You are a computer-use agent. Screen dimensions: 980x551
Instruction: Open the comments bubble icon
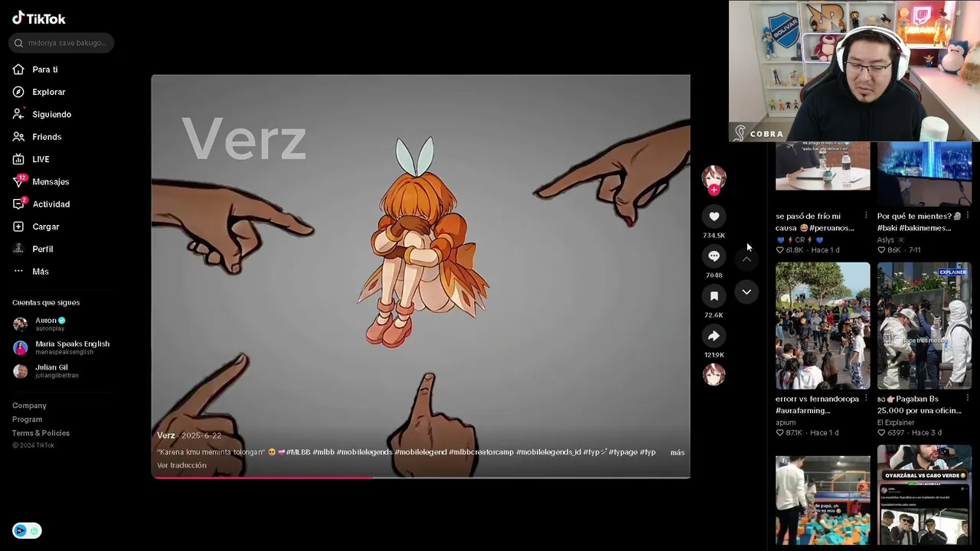click(714, 256)
